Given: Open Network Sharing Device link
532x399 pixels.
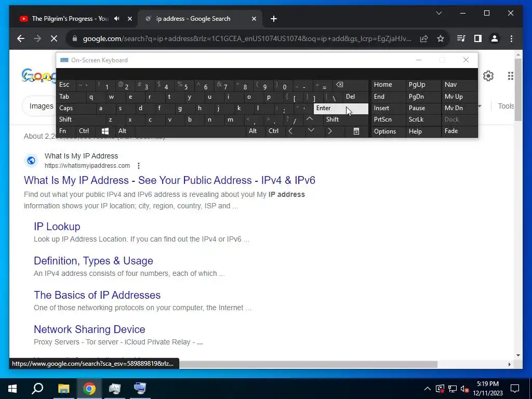Looking at the screenshot, I should point(89,329).
